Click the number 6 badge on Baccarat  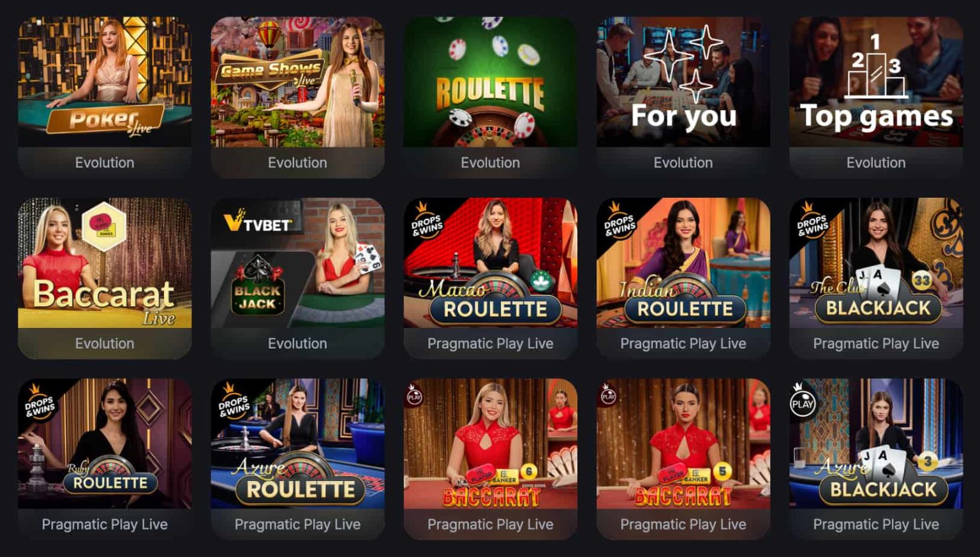(529, 472)
